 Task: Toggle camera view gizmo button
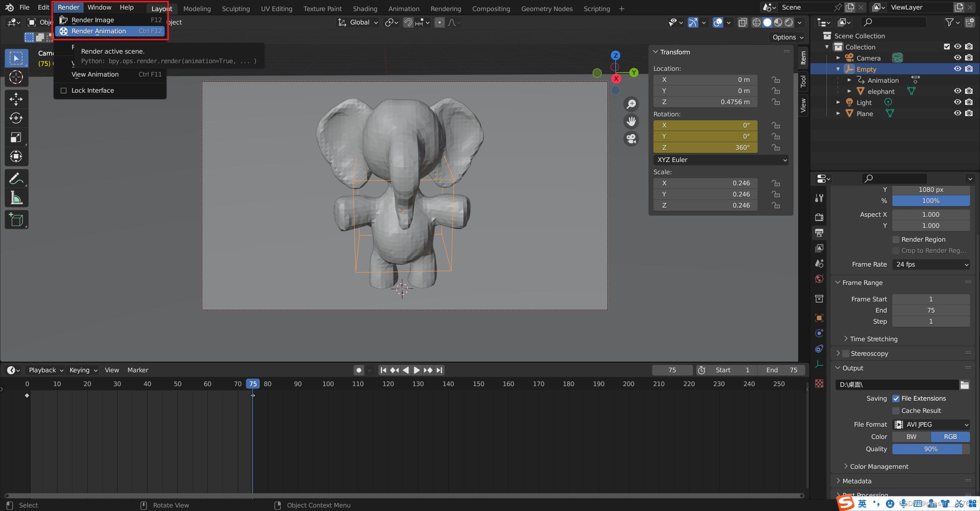point(631,138)
